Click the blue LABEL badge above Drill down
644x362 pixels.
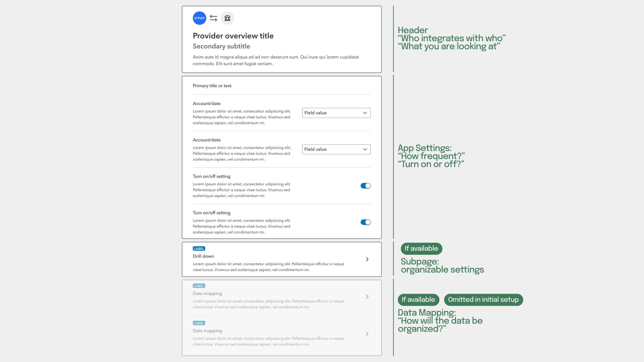pyautogui.click(x=199, y=248)
